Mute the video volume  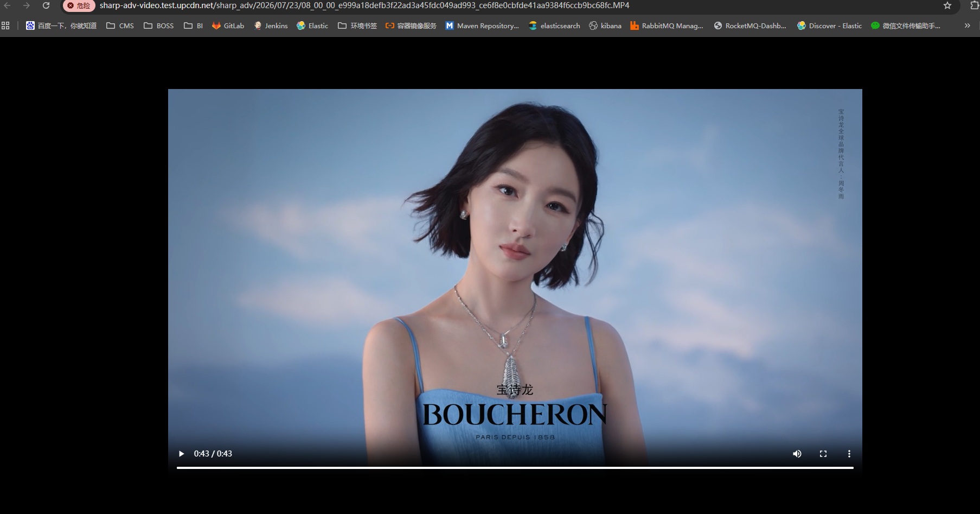(797, 454)
